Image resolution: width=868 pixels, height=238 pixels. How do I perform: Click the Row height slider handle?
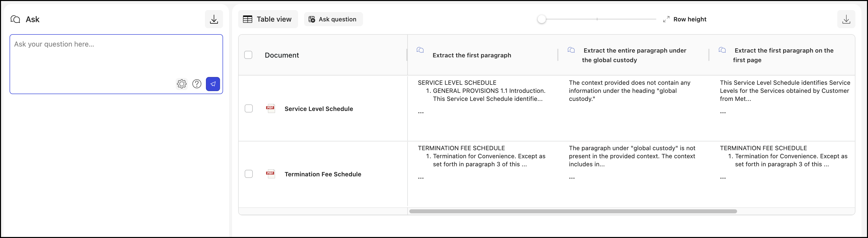coord(541,19)
